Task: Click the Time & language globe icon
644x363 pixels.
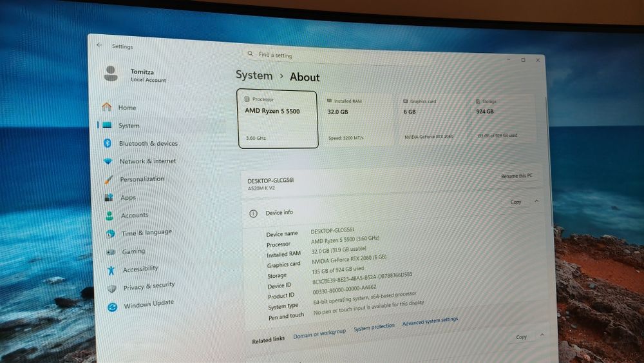Action: (x=111, y=234)
